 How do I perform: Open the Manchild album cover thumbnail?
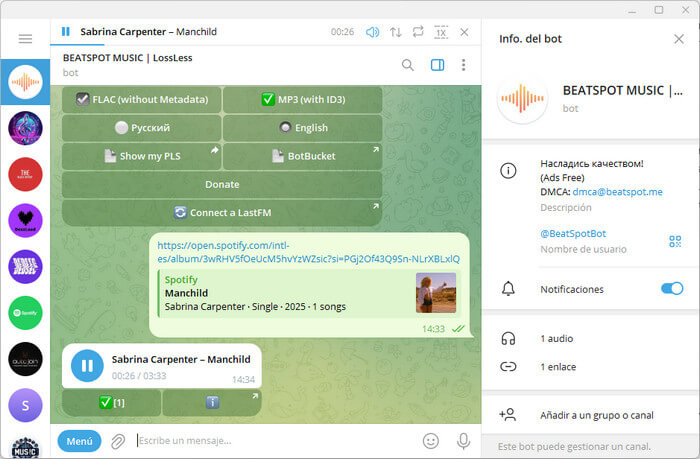tap(436, 293)
